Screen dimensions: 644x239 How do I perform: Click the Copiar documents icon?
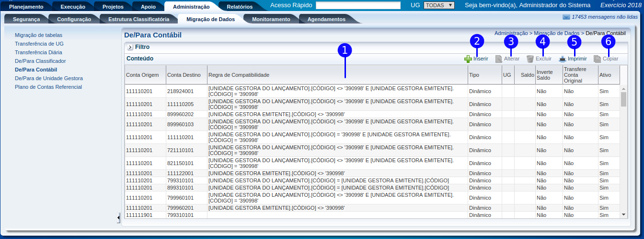coord(597,59)
